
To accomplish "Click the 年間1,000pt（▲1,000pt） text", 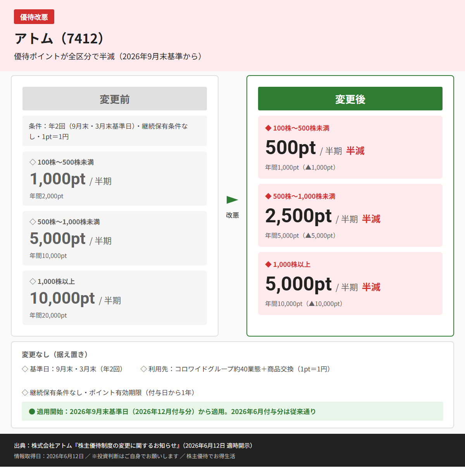I will [x=302, y=168].
